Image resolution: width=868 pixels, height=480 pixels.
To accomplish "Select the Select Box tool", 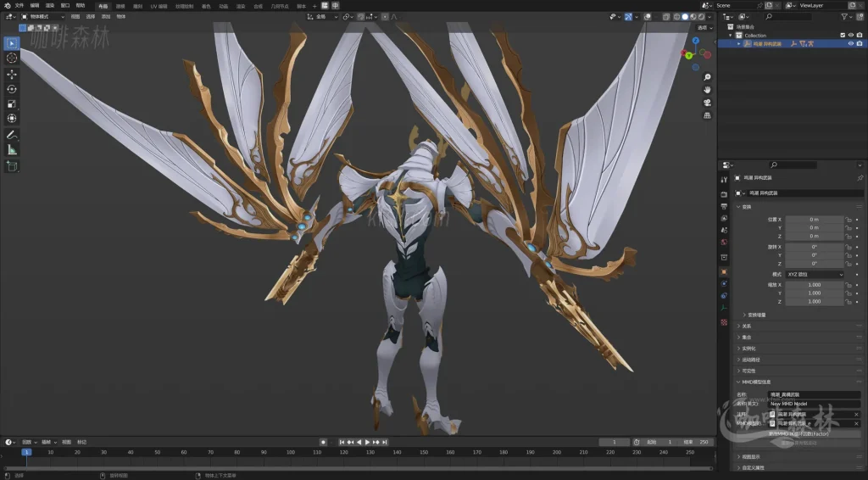I will click(12, 43).
